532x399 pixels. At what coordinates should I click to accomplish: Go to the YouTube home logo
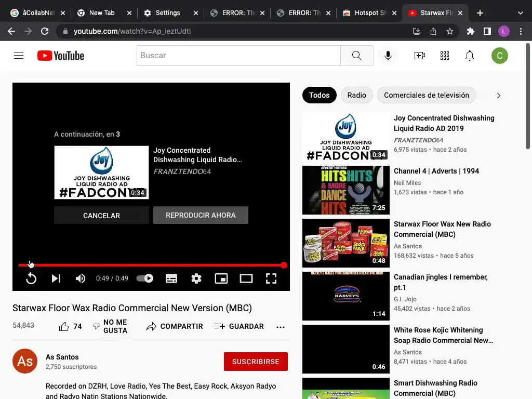point(61,56)
